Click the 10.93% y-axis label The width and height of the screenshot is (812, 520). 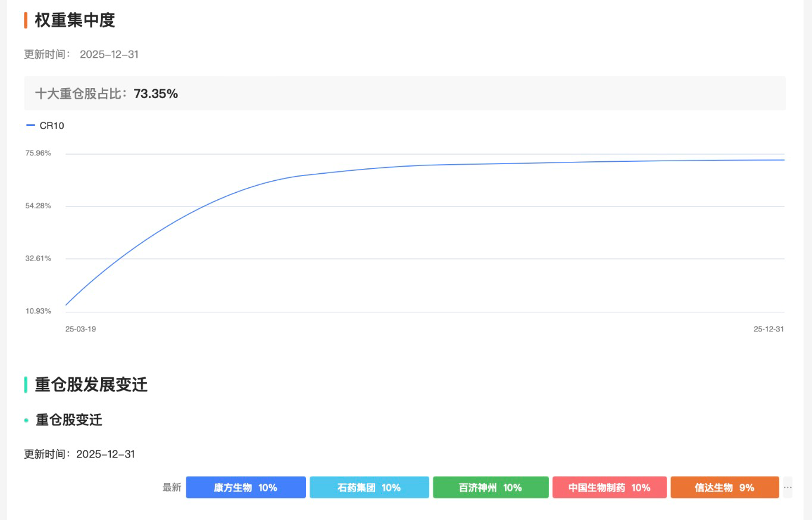coord(38,311)
